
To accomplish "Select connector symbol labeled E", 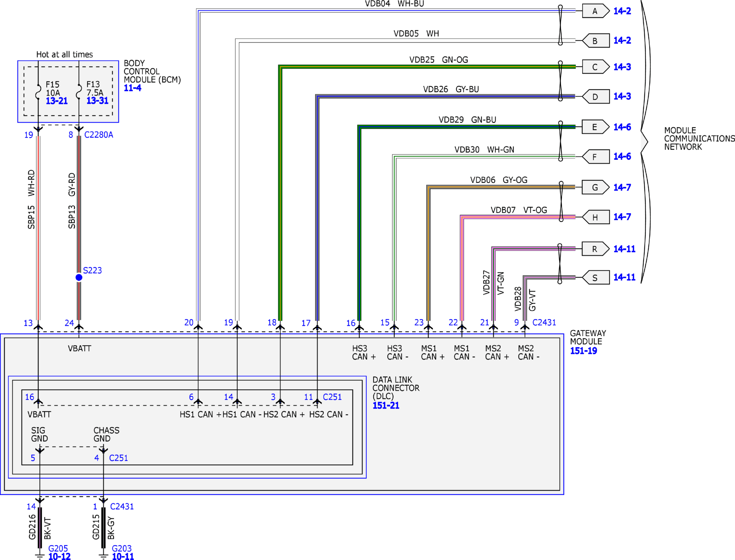I will [595, 127].
